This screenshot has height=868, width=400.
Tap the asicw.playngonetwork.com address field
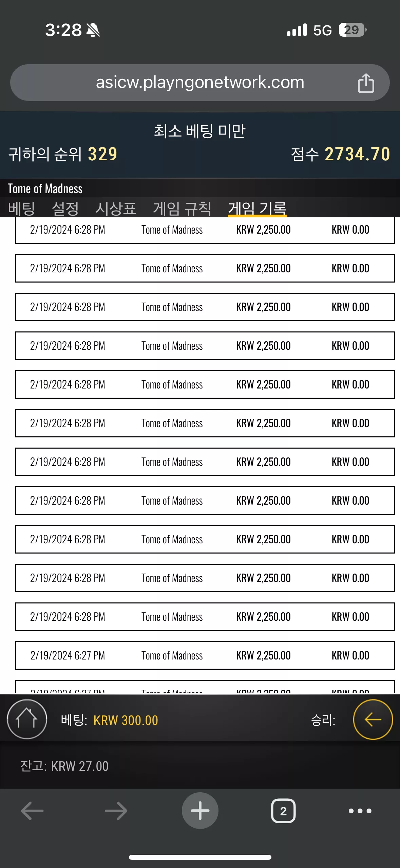200,83
